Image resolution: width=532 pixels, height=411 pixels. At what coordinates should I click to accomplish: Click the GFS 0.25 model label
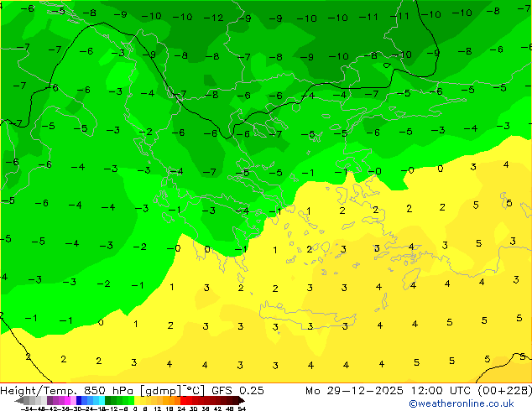click(237, 391)
